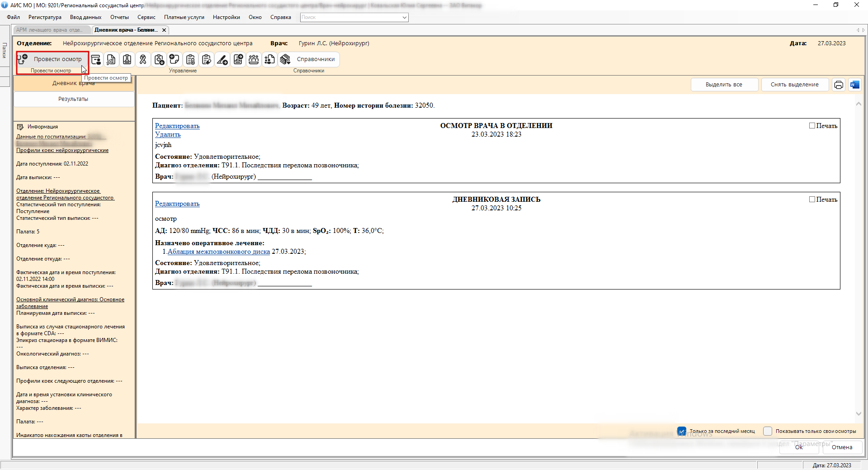Open the Поиск search dropdown arrow
Image resolution: width=868 pixels, height=470 pixels.
pos(404,17)
